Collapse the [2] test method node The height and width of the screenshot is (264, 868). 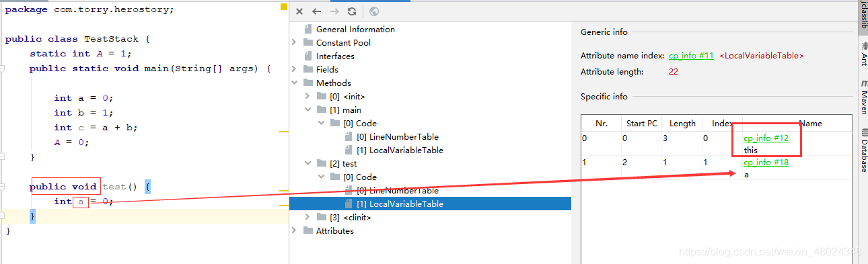click(308, 163)
